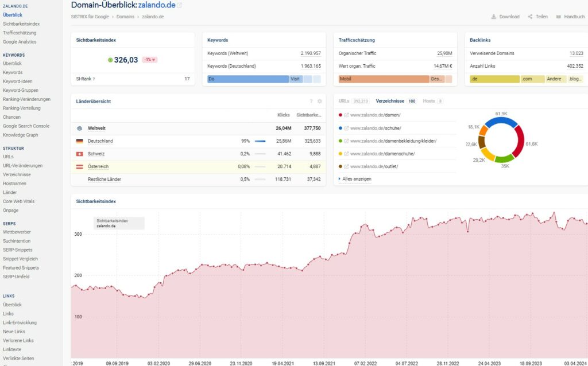This screenshot has width=588, height=366.
Task: Click the Download icon in the header
Action: [x=494, y=17]
